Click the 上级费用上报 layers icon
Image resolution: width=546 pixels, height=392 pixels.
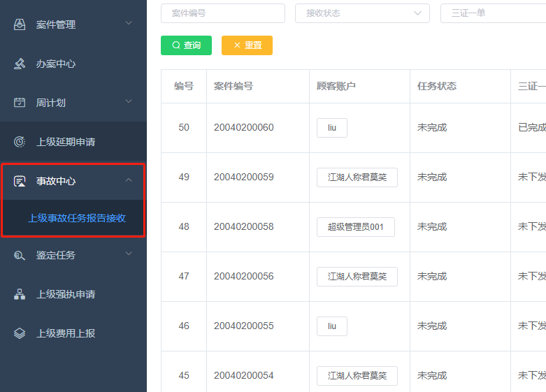(x=20, y=333)
